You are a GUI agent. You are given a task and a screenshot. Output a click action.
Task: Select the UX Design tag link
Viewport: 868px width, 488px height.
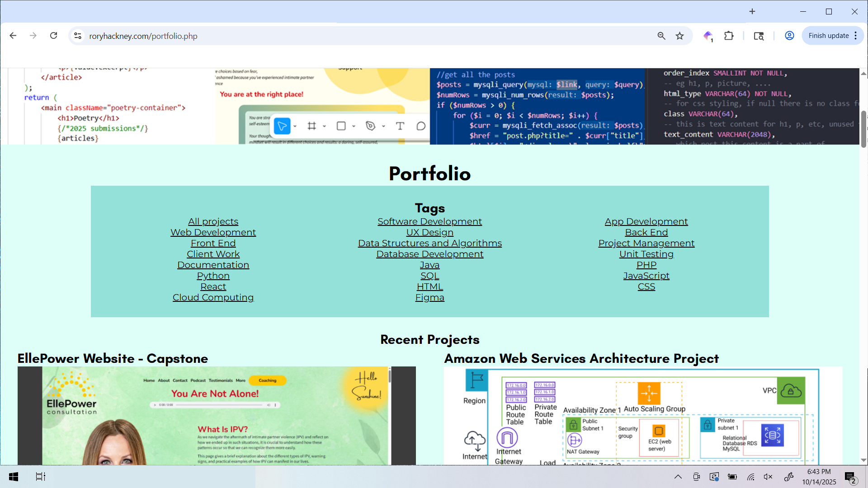click(429, 232)
